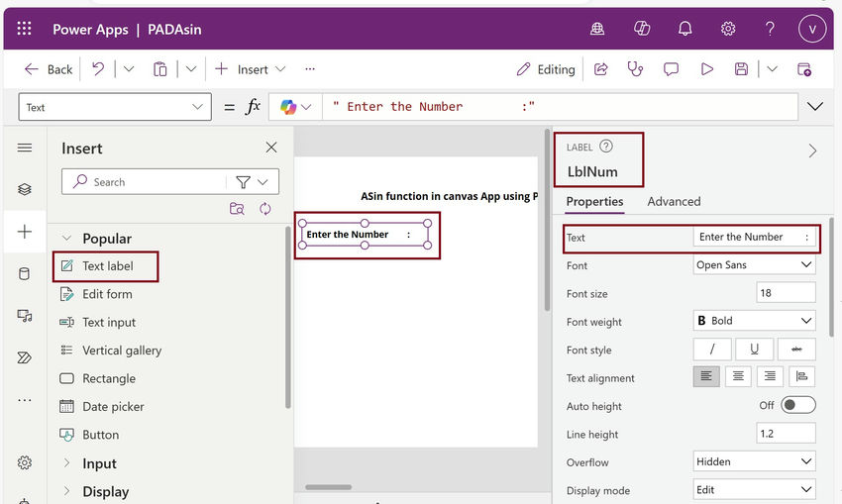The height and width of the screenshot is (504, 842).
Task: Open the Comments speech bubble icon
Action: pyautogui.click(x=671, y=69)
